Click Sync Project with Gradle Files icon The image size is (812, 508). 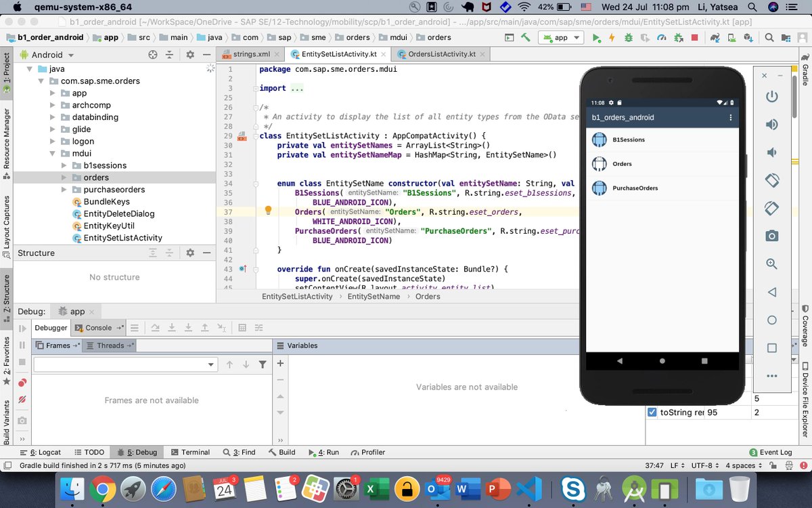click(715, 38)
